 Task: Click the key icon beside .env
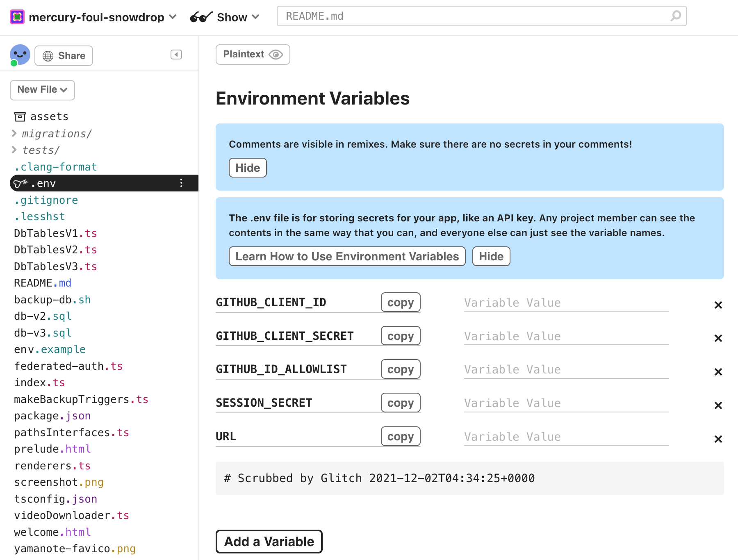[x=20, y=183]
